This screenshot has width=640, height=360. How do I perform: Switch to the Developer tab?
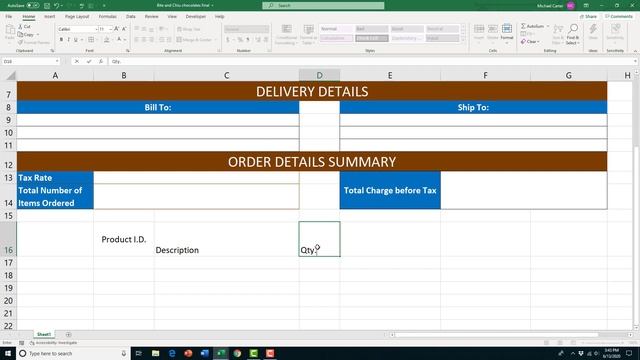(196, 16)
